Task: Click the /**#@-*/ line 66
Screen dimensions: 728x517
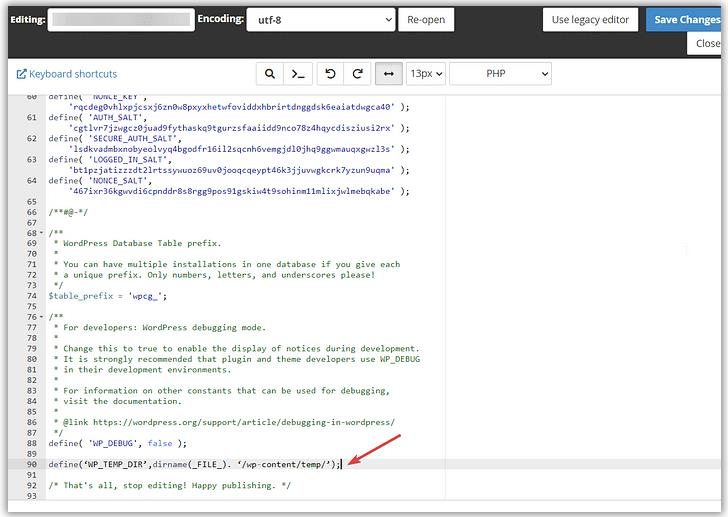Action: pos(68,212)
